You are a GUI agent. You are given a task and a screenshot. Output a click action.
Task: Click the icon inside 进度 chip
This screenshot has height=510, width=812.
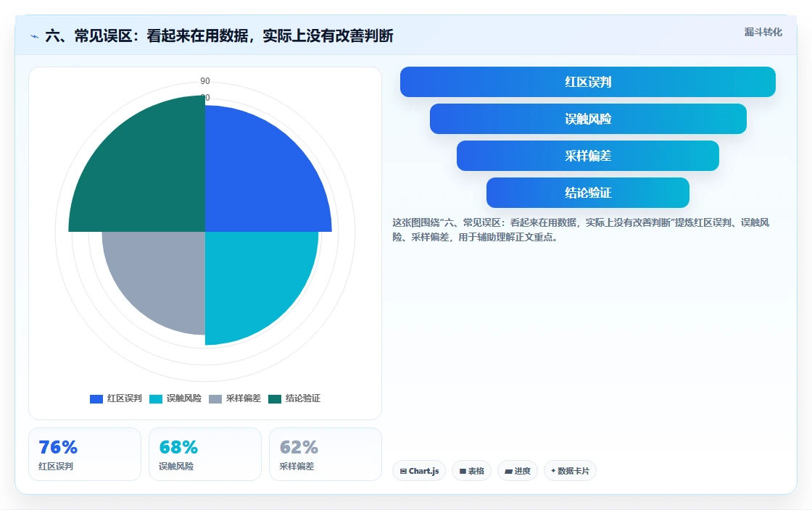(508, 471)
